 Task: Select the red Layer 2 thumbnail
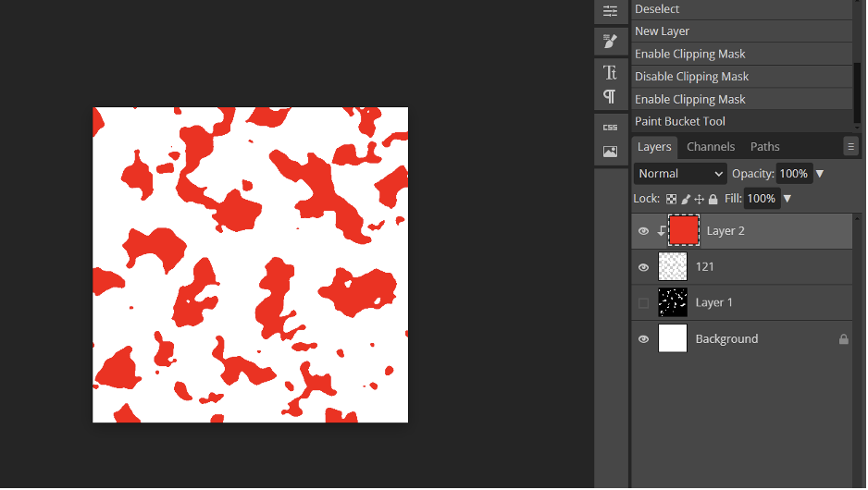(684, 230)
